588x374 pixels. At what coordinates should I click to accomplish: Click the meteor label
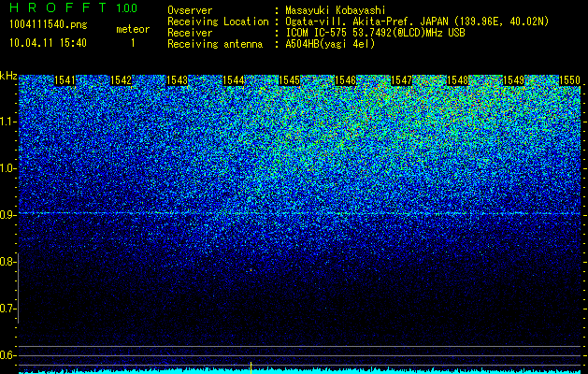pos(133,29)
